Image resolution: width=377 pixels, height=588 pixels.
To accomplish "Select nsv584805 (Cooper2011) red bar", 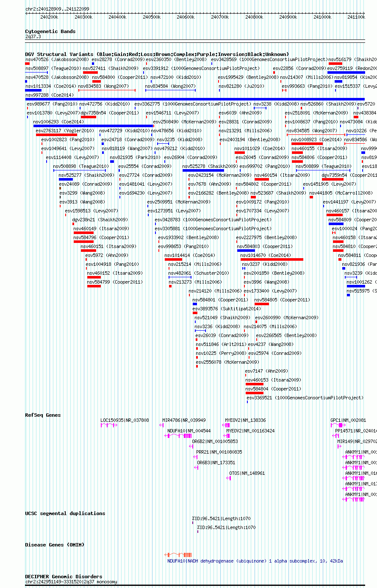I will click(262, 304).
